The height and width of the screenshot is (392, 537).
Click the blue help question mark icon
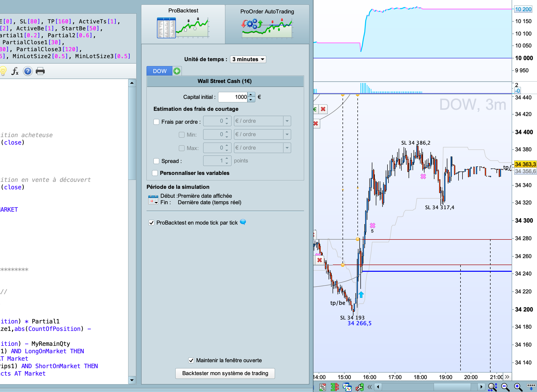click(x=28, y=71)
